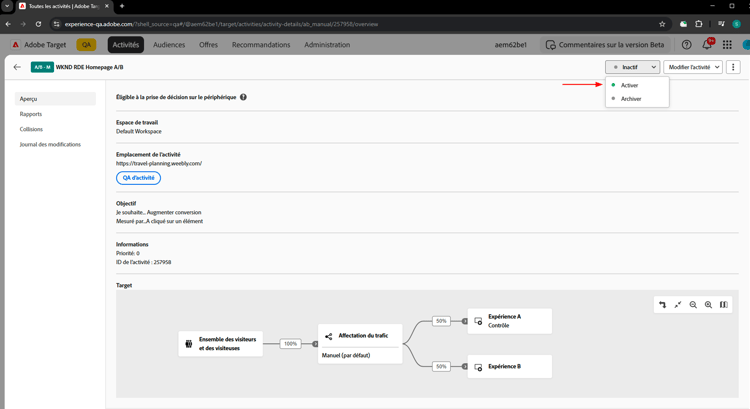Click the QA d'activité button

pyautogui.click(x=138, y=177)
